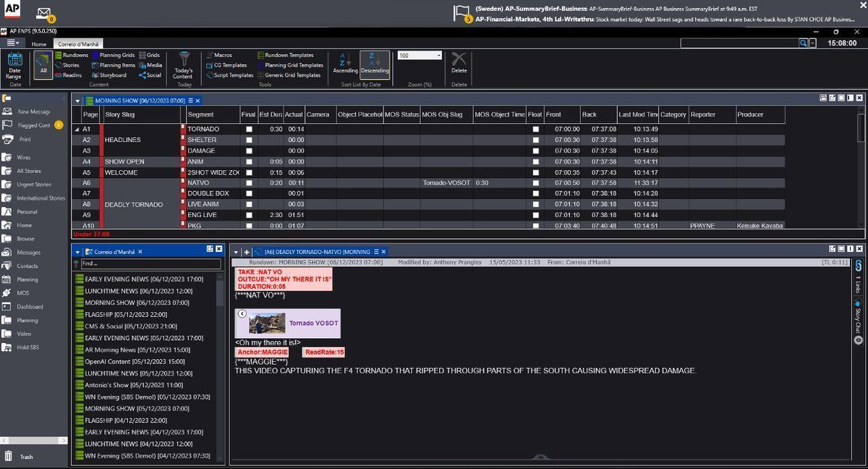Collapse the Morning Show rundown panel
Image resolution: width=868 pixels, height=469 pixels.
click(x=77, y=101)
